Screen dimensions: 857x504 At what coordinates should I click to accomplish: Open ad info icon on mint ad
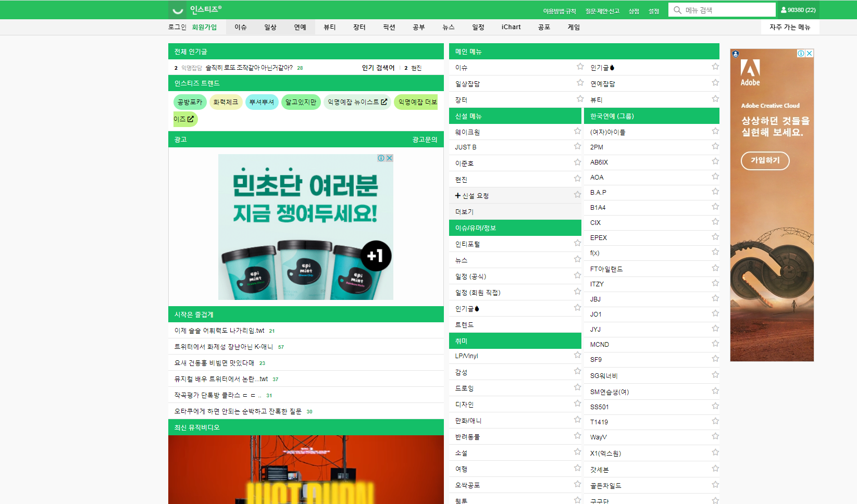381,158
